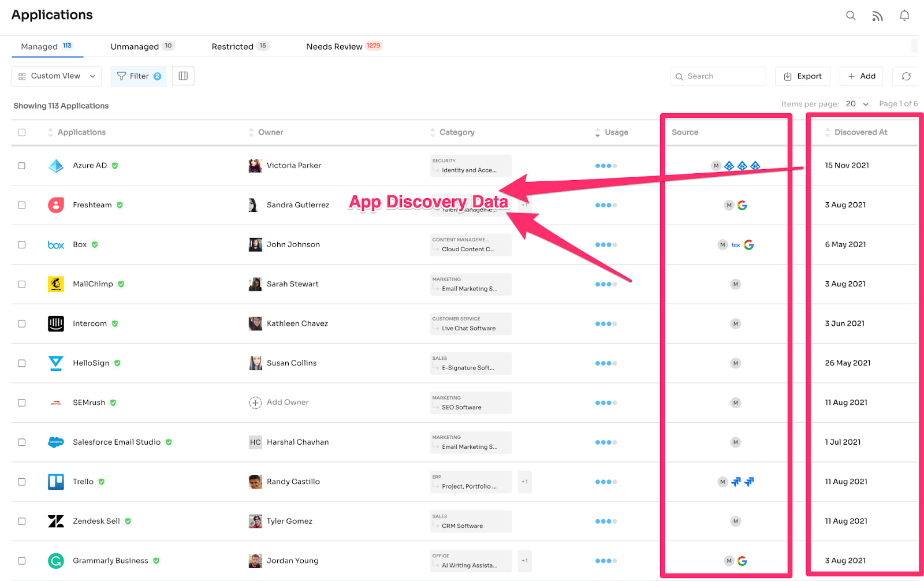Click the usage dots in Azure AD row
Viewport: 924px width, 581px height.
tap(606, 166)
